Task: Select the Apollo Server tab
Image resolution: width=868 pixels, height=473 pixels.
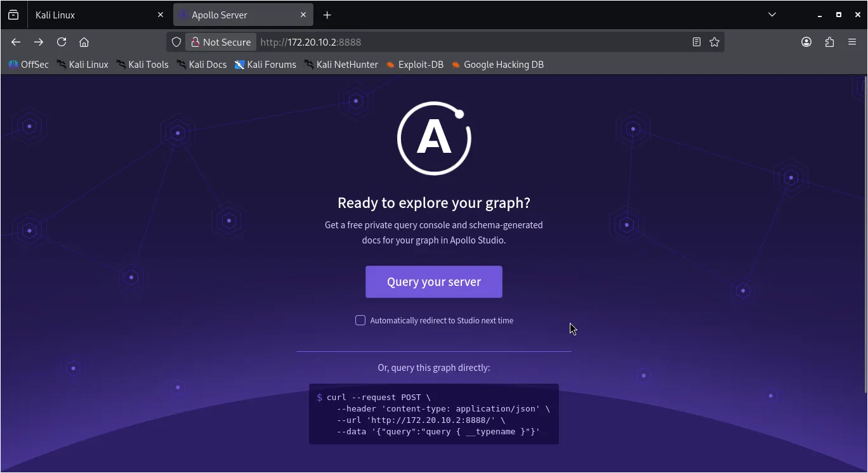Action: point(243,15)
